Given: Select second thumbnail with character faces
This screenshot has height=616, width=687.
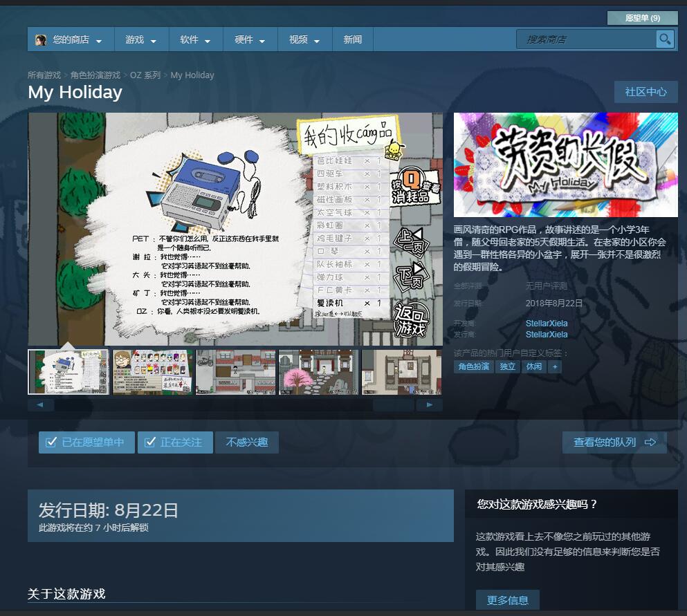Looking at the screenshot, I should pyautogui.click(x=152, y=372).
